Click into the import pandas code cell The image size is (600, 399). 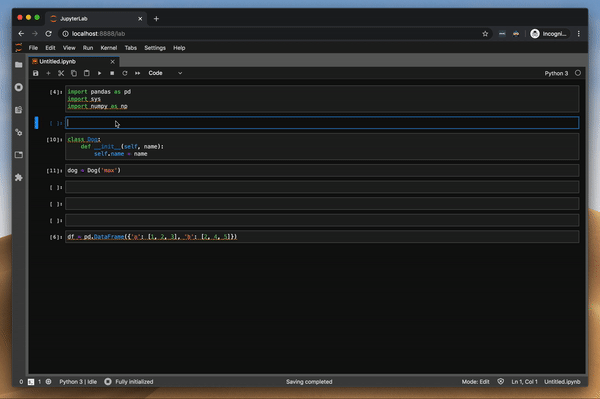click(322, 99)
